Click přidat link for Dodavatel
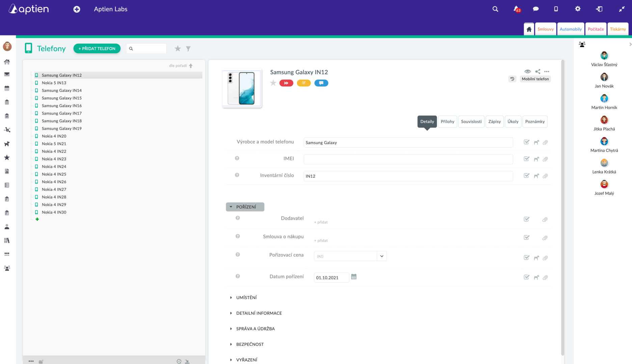This screenshot has width=632, height=364. point(321,222)
